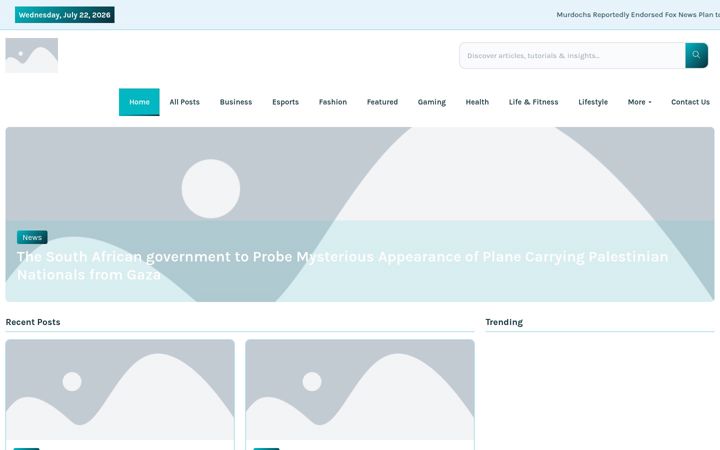Click the site logo placeholder image
The image size is (720, 450).
32,56
